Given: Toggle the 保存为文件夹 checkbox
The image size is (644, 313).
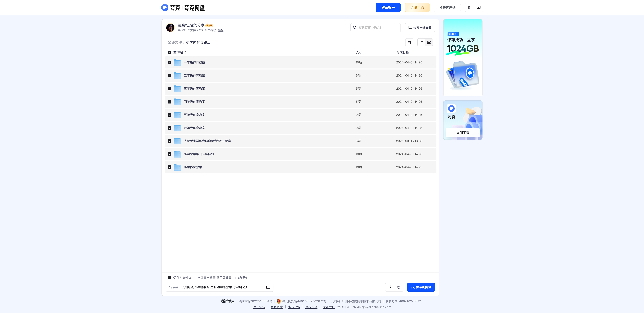Looking at the screenshot, I should (170, 277).
